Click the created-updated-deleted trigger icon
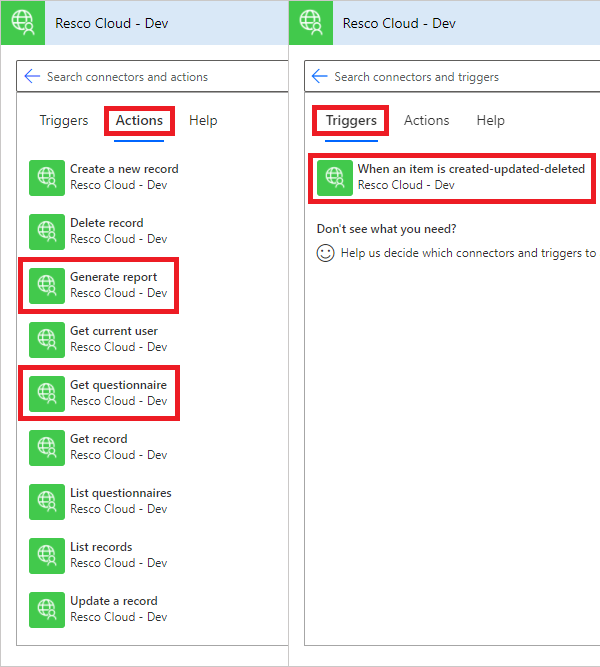The height and width of the screenshot is (667, 600). pyautogui.click(x=334, y=177)
